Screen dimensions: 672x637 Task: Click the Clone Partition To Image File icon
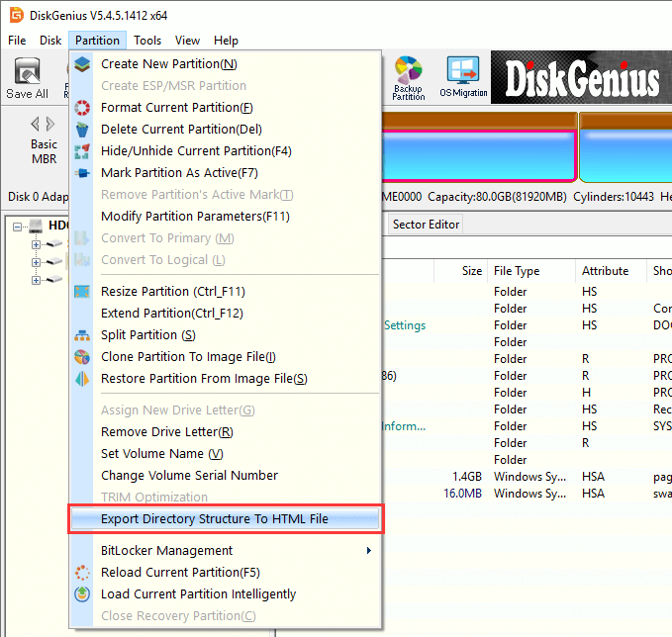pyautogui.click(x=82, y=357)
